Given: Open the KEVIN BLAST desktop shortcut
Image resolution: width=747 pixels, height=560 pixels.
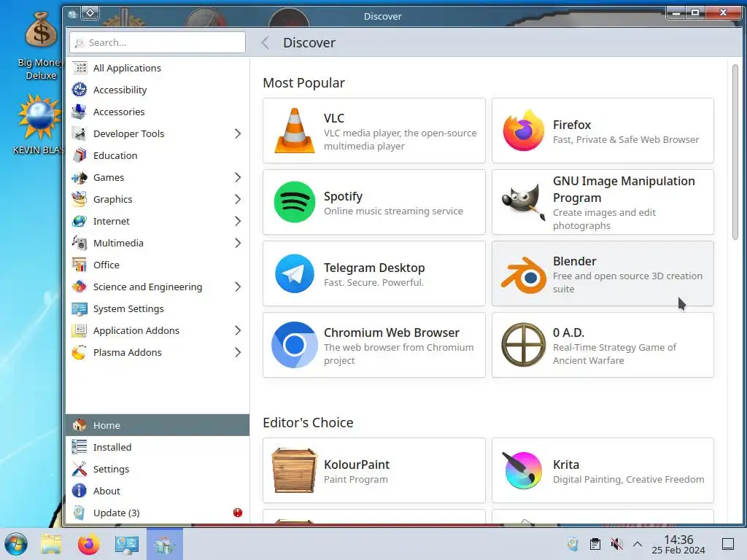Looking at the screenshot, I should [x=39, y=124].
